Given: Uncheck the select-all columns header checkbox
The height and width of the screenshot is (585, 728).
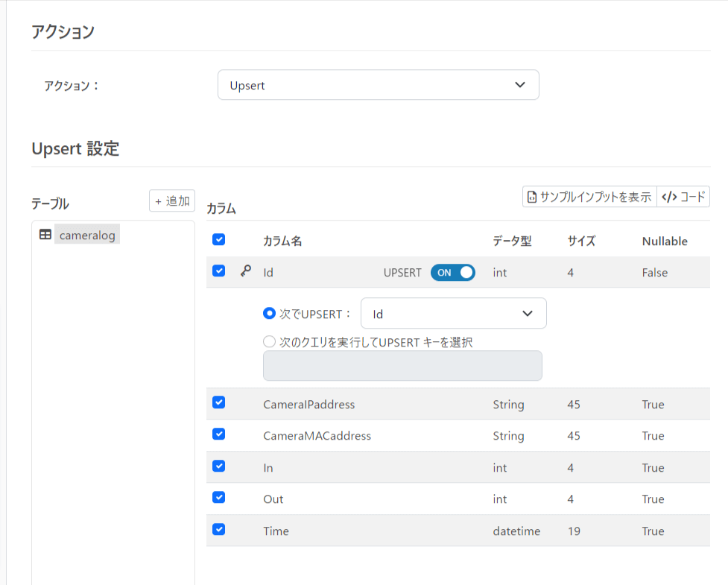Looking at the screenshot, I should pyautogui.click(x=218, y=240).
